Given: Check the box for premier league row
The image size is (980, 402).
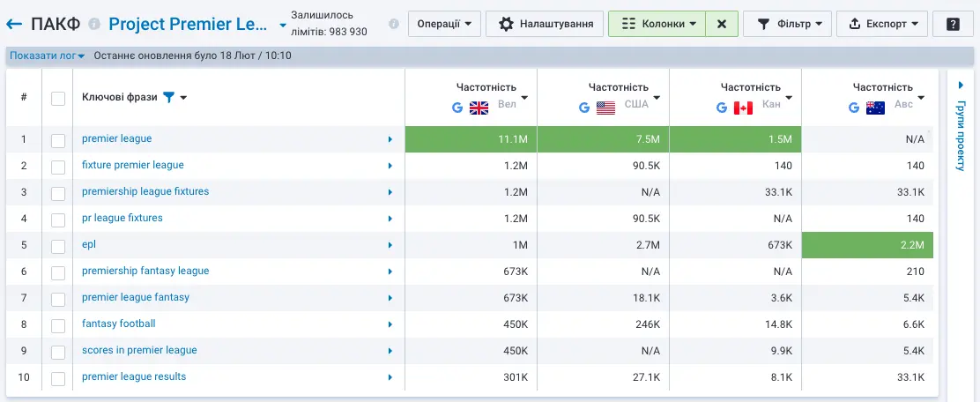Looking at the screenshot, I should [58, 139].
